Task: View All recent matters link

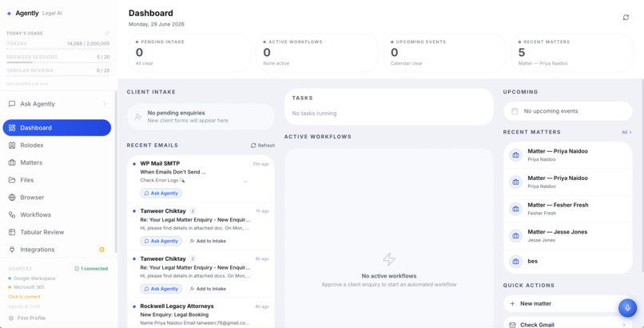Action: [x=626, y=132]
